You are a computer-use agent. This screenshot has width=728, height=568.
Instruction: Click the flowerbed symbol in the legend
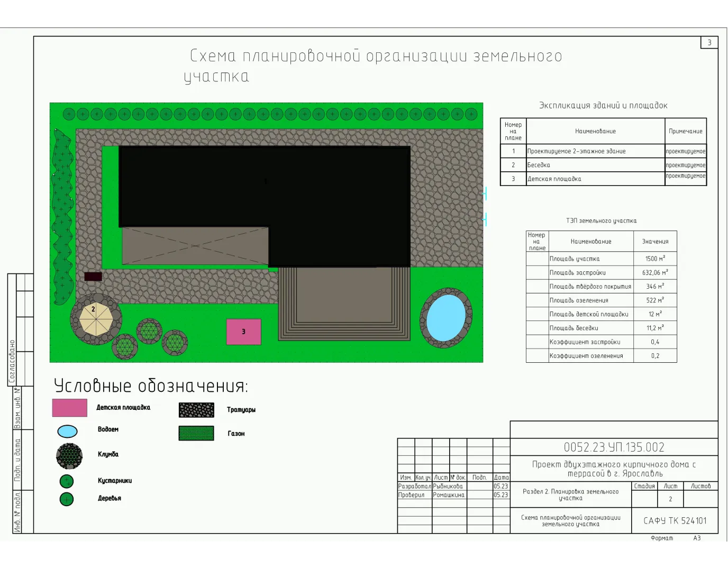(x=69, y=456)
